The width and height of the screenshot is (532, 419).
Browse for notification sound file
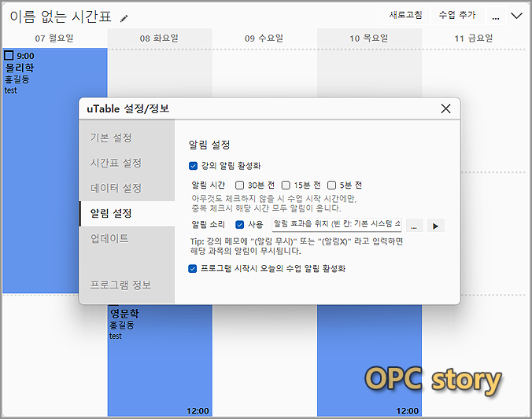pyautogui.click(x=414, y=226)
